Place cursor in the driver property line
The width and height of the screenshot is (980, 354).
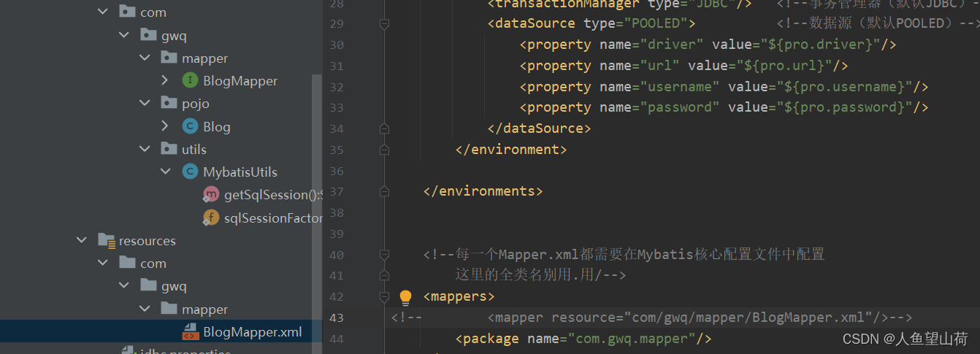tap(708, 45)
